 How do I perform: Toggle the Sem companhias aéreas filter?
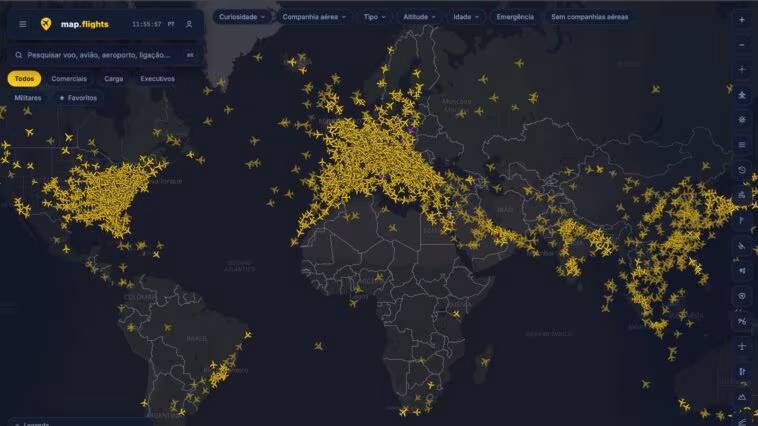point(589,17)
